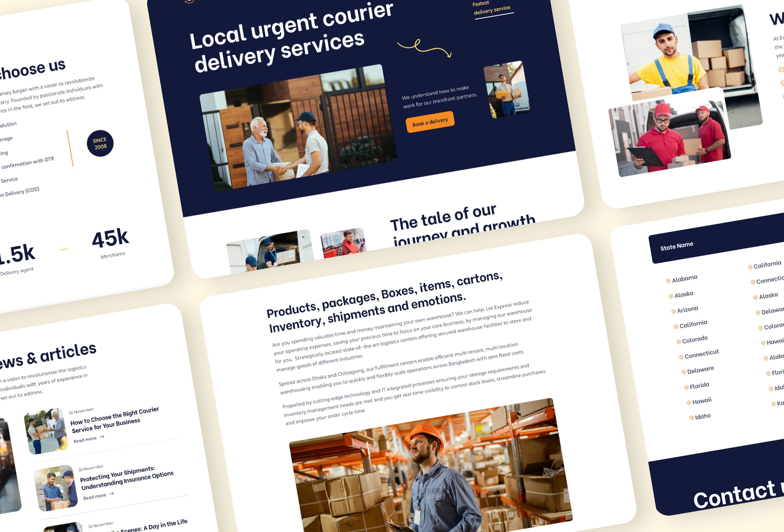Image resolution: width=784 pixels, height=532 pixels.
Task: Click the warehouse worker thumbnail image
Action: pyautogui.click(x=416, y=475)
